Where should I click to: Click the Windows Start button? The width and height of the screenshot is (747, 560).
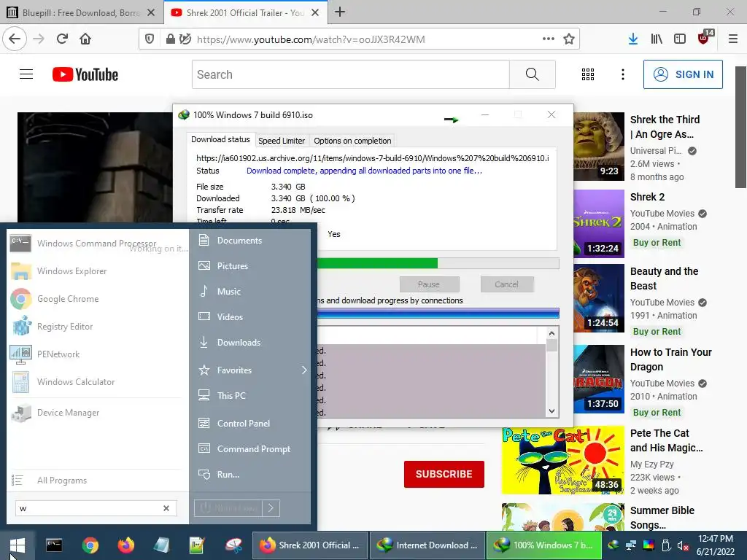[18, 545]
